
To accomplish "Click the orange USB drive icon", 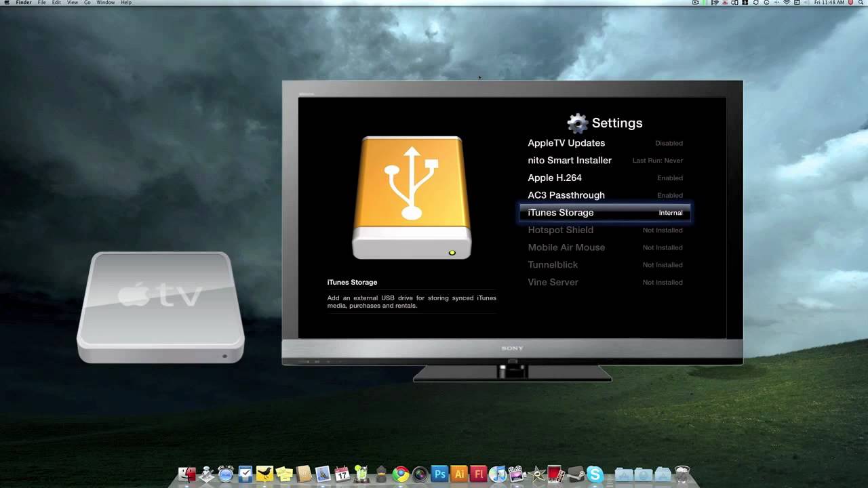I will point(412,197).
